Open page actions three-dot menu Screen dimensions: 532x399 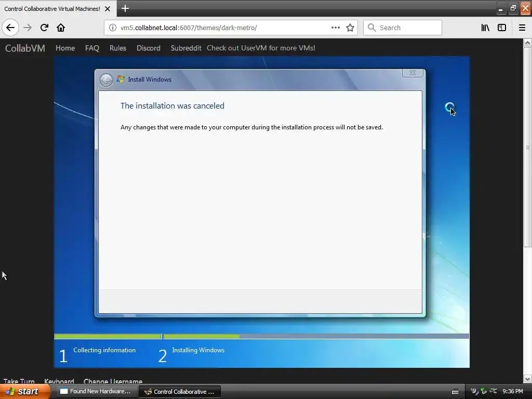(335, 28)
